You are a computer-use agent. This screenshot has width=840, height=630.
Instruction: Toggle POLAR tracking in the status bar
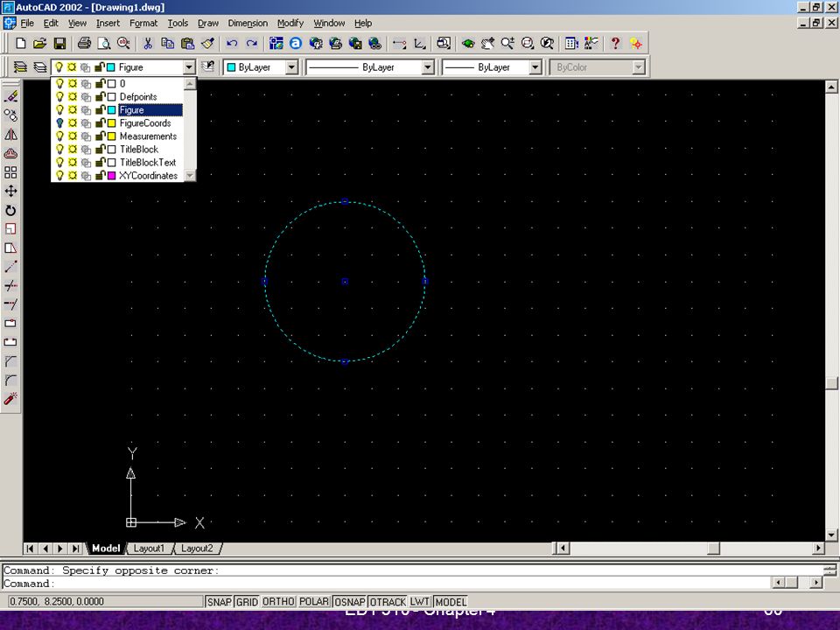(x=314, y=602)
